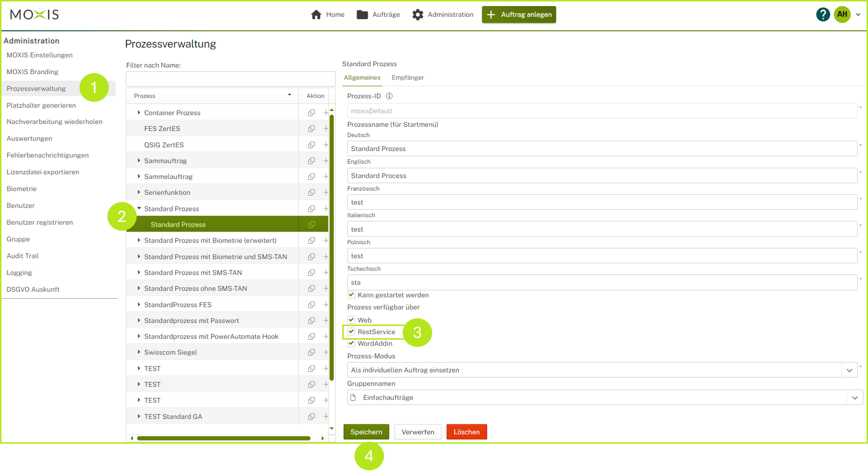This screenshot has height=476, width=868.
Task: Click the Prozess-ID info icon
Action: click(389, 96)
